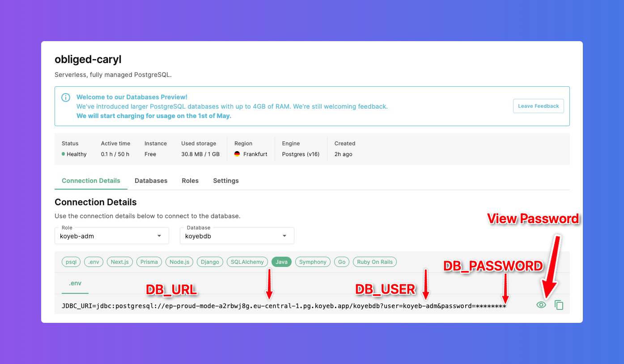Image resolution: width=624 pixels, height=364 pixels.
Task: Choose the Prisma connection format chip
Action: [x=149, y=262]
